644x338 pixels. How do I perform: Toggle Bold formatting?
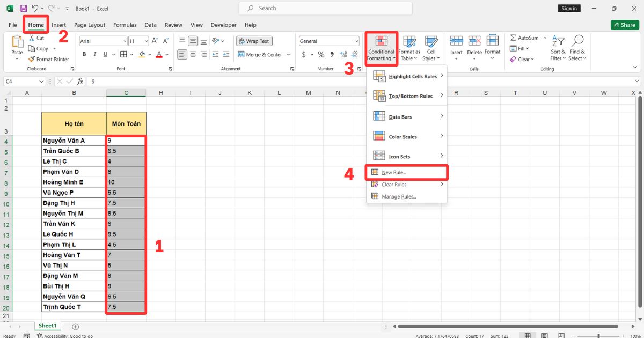tap(84, 55)
